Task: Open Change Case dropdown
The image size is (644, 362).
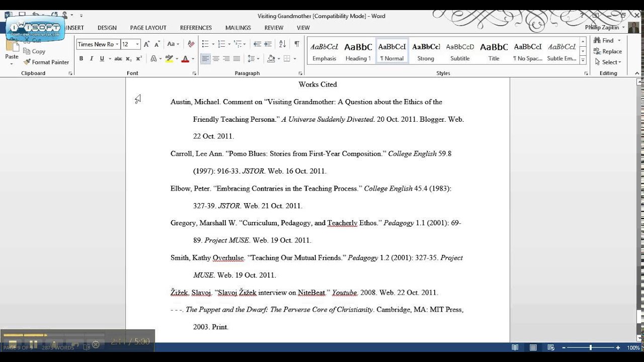Action: click(173, 44)
